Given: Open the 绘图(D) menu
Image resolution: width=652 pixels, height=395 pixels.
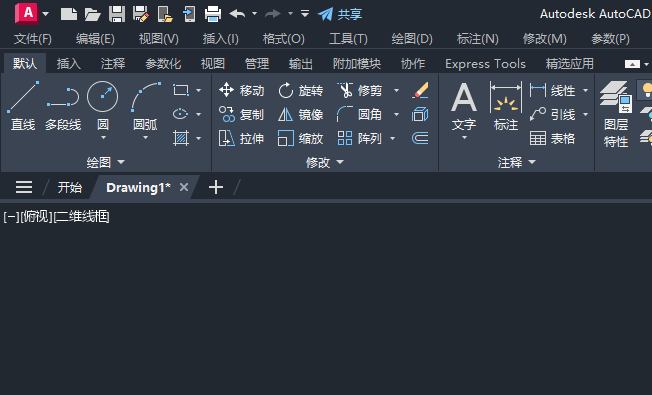Looking at the screenshot, I should pyautogui.click(x=412, y=39).
